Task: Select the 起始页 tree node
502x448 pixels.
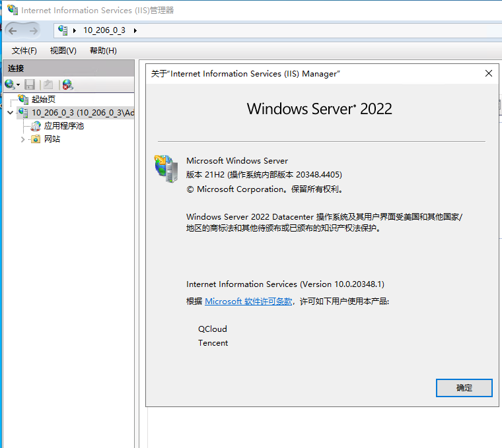Action: (43, 100)
